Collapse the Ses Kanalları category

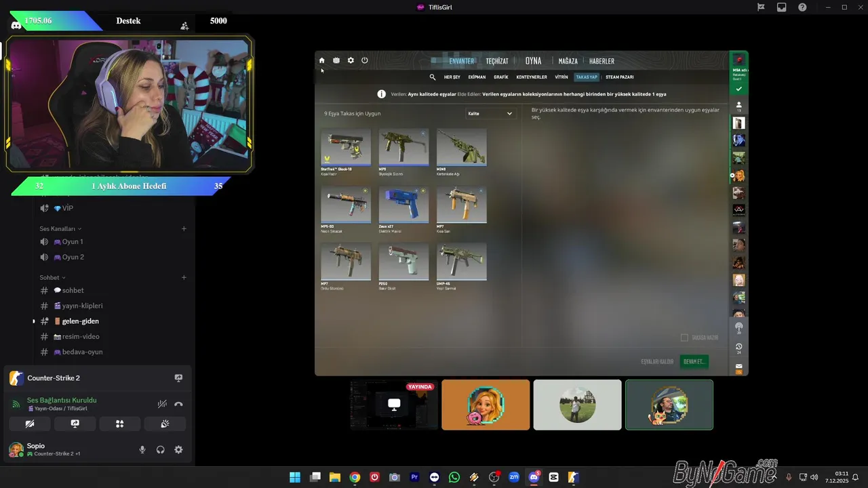point(60,228)
